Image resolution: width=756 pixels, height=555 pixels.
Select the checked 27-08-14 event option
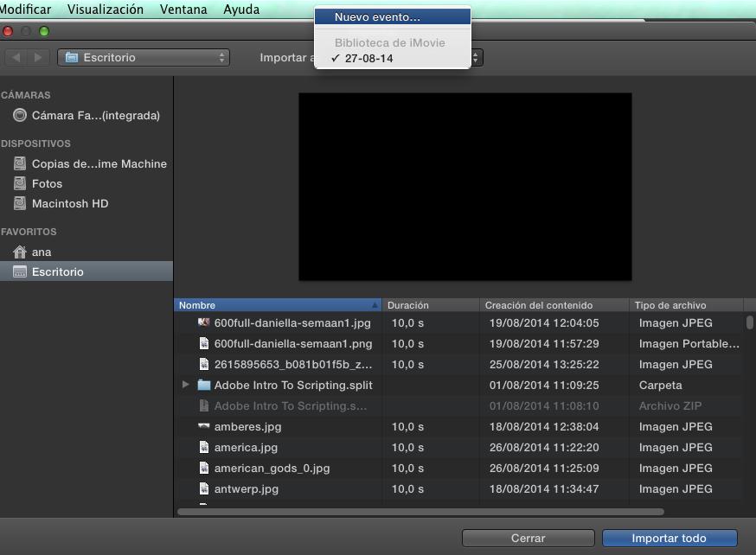pyautogui.click(x=368, y=58)
